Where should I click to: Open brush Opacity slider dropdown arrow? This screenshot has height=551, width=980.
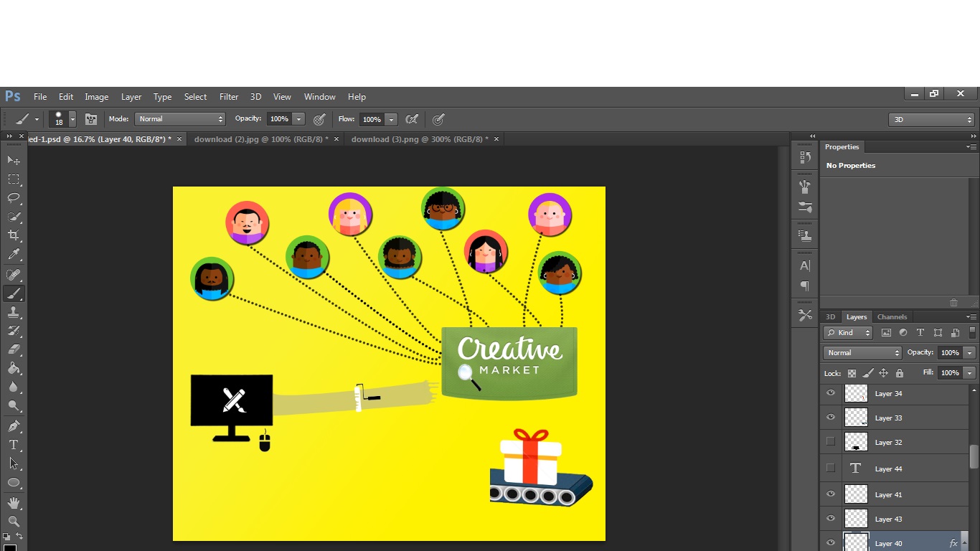tap(299, 119)
